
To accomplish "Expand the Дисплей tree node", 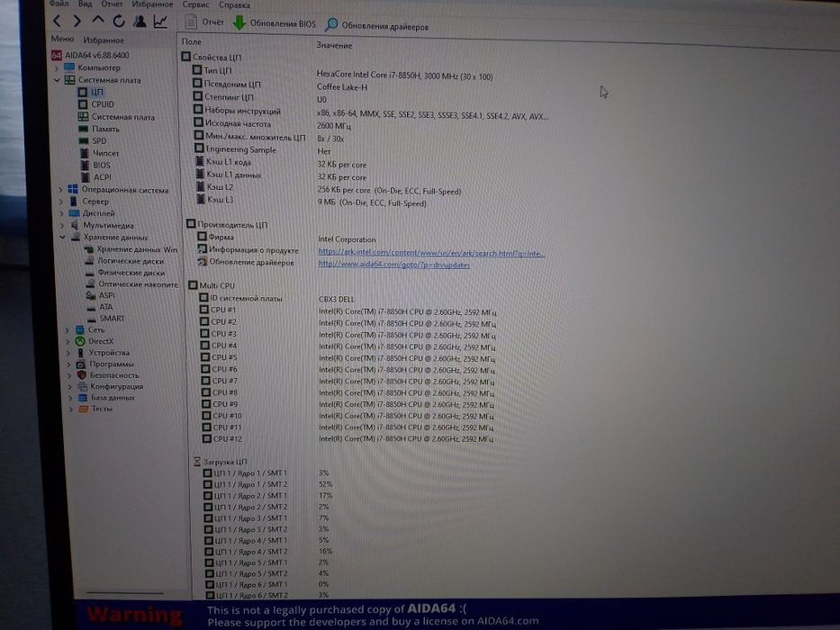I will (61, 213).
